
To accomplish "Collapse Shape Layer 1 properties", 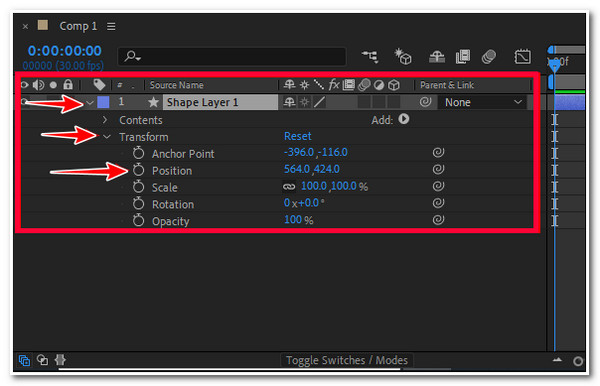I will pyautogui.click(x=90, y=103).
